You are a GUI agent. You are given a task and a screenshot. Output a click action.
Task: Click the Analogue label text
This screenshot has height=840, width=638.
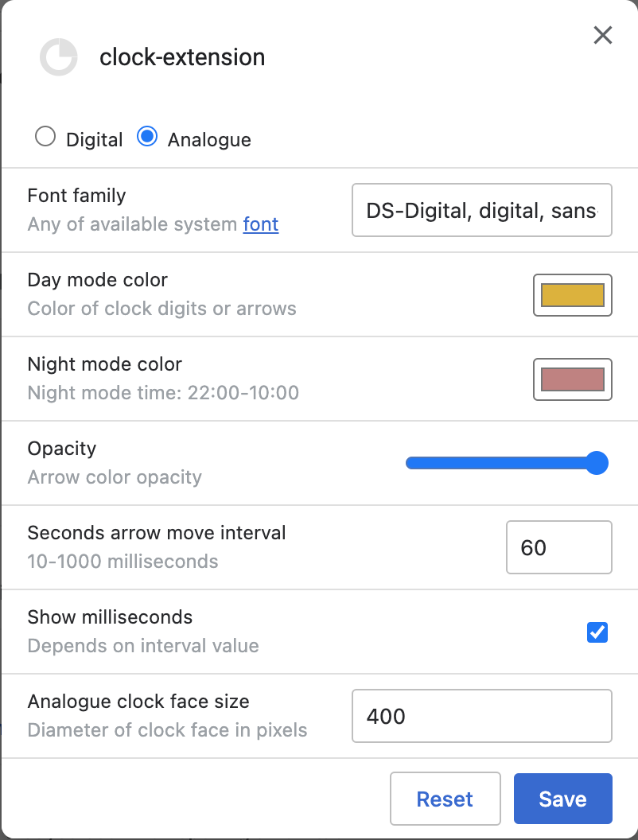point(209,140)
